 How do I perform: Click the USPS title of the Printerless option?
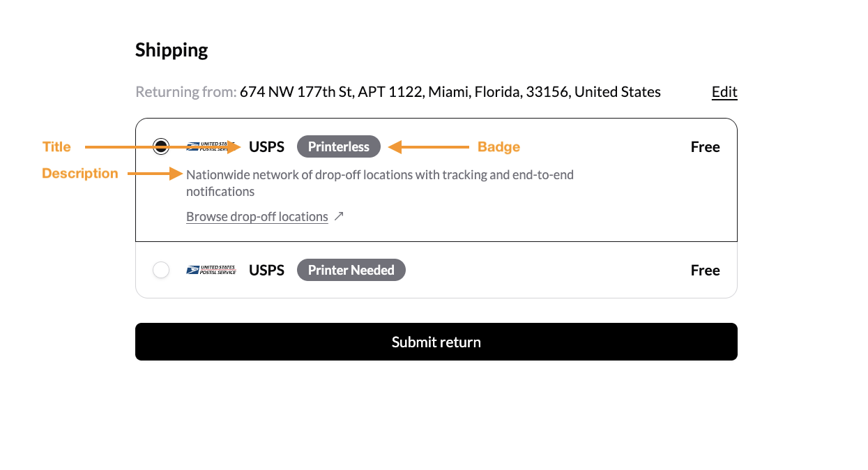(267, 147)
